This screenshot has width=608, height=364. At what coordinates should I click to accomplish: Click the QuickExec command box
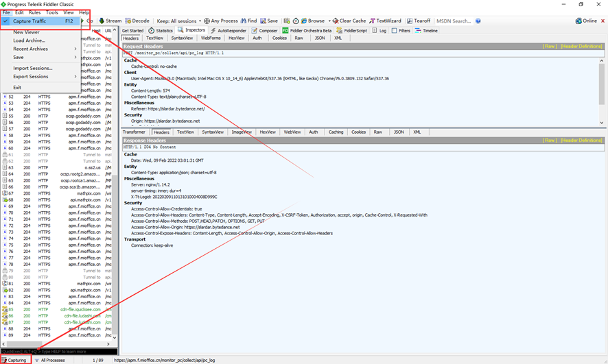tap(59, 352)
